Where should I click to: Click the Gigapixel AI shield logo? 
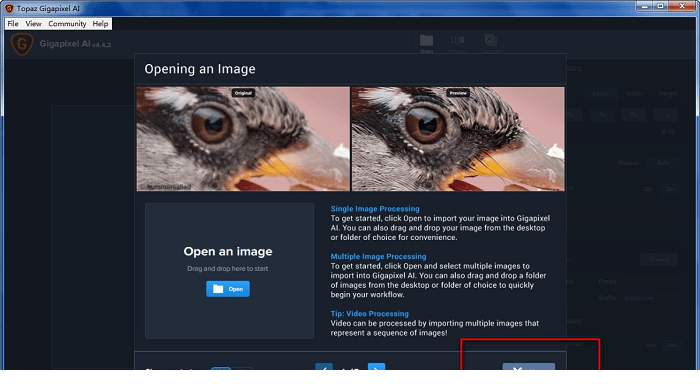pyautogui.click(x=22, y=44)
